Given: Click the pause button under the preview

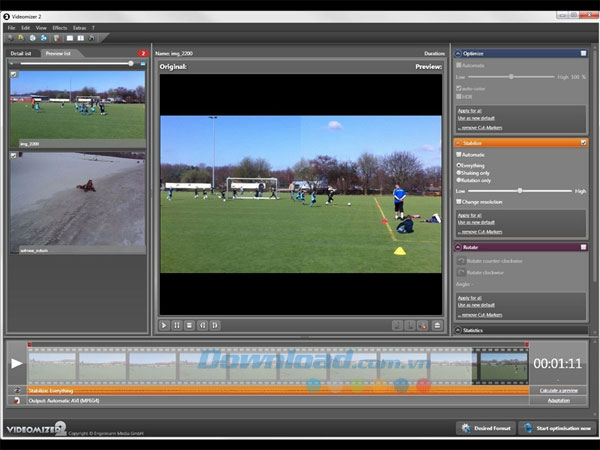Looking at the screenshot, I should click(177, 325).
